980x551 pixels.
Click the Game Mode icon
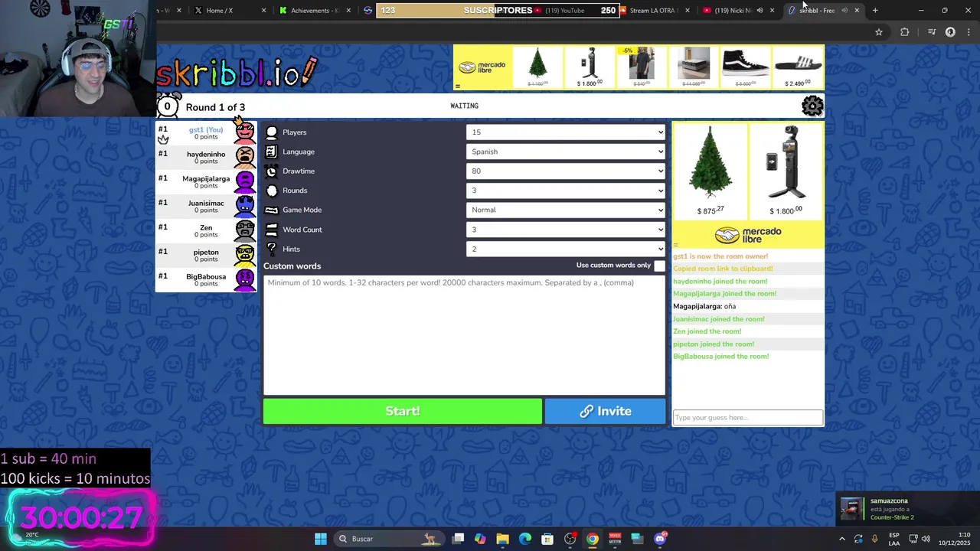tap(271, 210)
